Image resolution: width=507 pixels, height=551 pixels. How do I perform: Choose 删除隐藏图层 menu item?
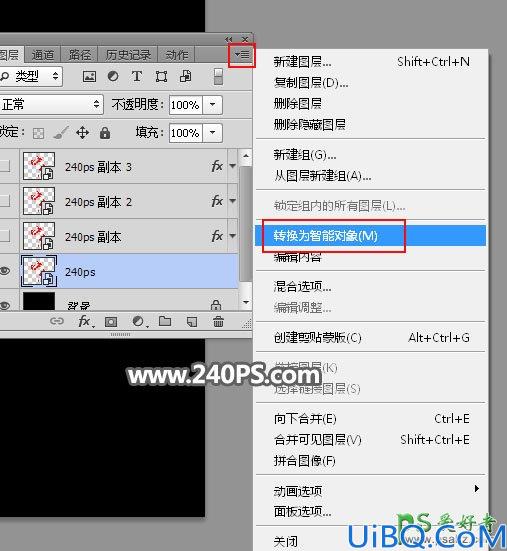(x=370, y=124)
